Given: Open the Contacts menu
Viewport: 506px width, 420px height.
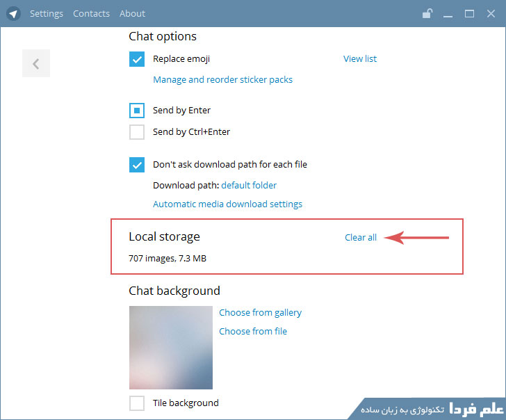Looking at the screenshot, I should [x=91, y=13].
